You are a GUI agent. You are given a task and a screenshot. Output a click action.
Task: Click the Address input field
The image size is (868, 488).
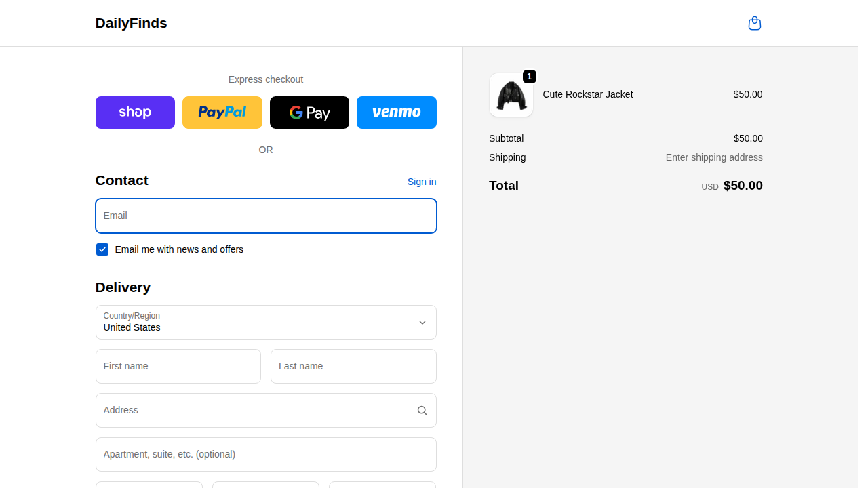click(x=266, y=410)
